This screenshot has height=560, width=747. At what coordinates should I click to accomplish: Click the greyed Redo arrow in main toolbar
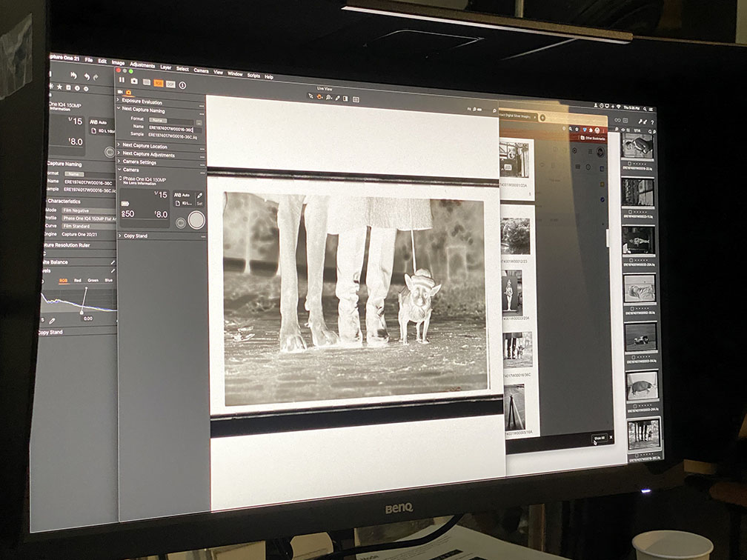click(96, 77)
